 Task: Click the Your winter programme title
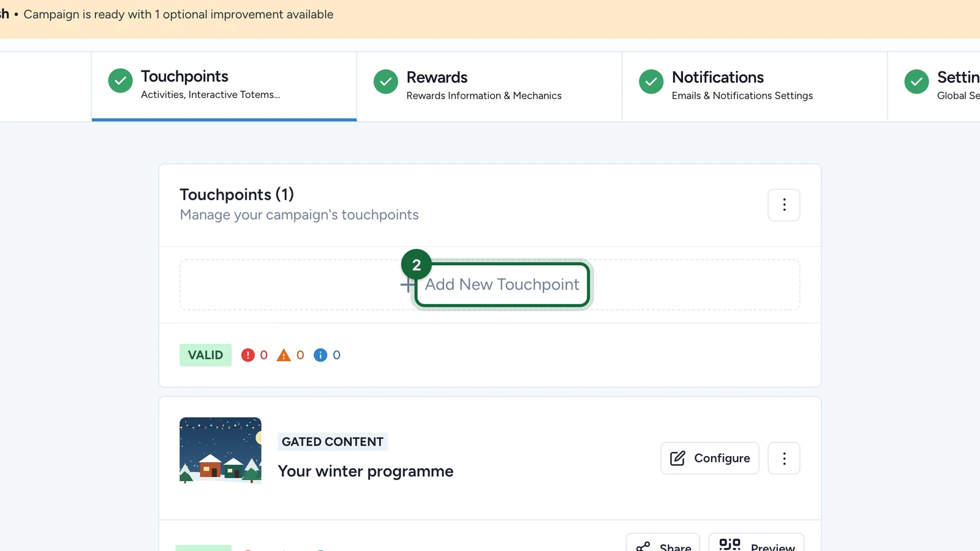(366, 471)
